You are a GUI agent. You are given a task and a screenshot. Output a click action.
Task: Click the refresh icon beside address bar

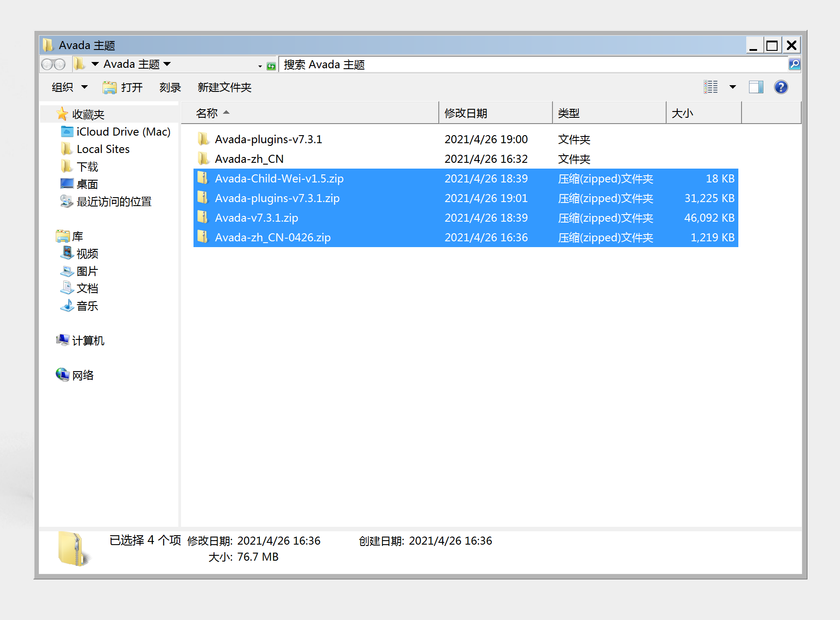[271, 66]
